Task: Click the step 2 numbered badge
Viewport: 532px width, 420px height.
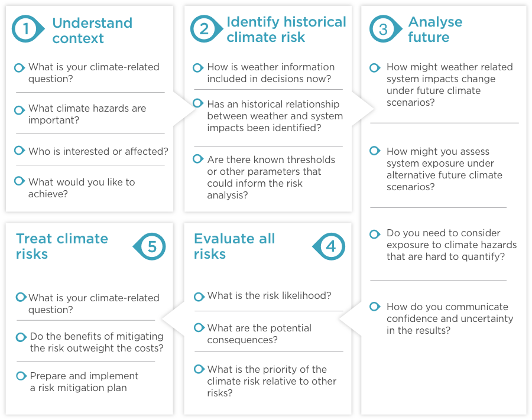Action: 204,29
